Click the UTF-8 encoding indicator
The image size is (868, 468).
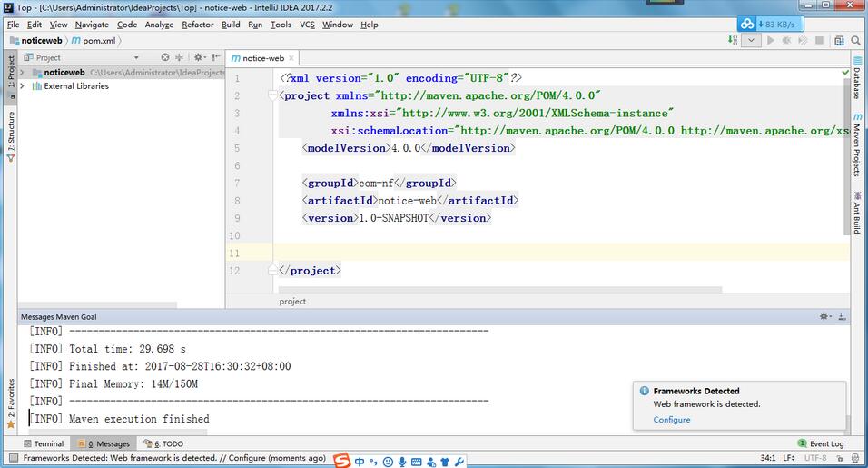point(815,458)
